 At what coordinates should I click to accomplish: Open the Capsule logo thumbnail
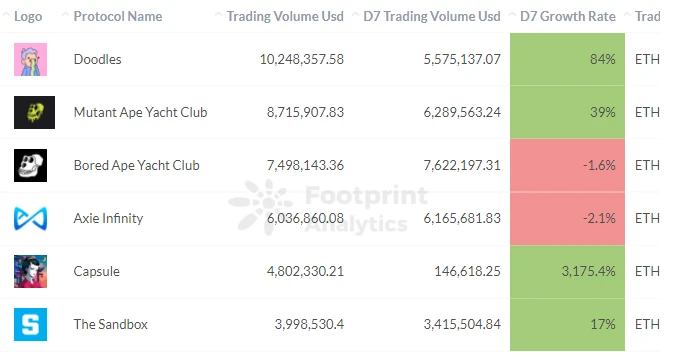pos(30,272)
